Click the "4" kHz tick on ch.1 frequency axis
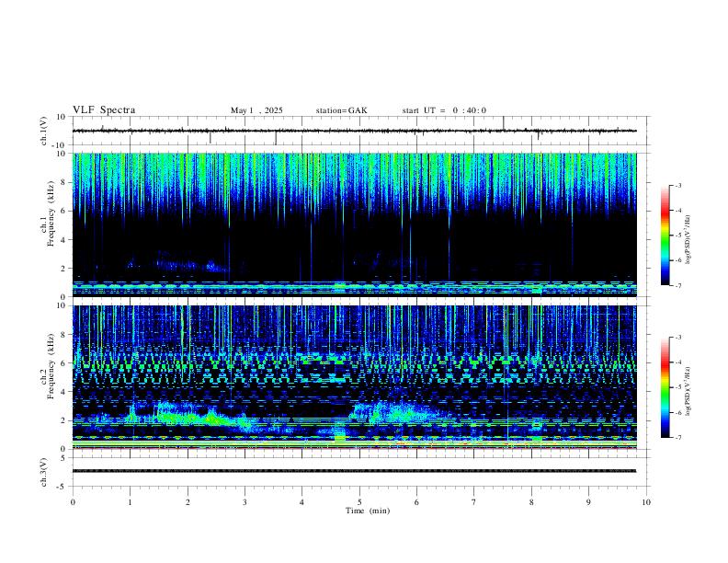The width and height of the screenshot is (728, 563). tap(63, 240)
